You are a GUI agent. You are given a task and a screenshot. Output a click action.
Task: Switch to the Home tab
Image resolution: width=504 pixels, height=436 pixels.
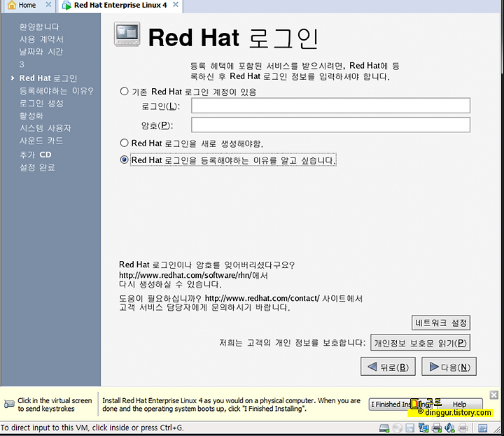(x=27, y=5)
